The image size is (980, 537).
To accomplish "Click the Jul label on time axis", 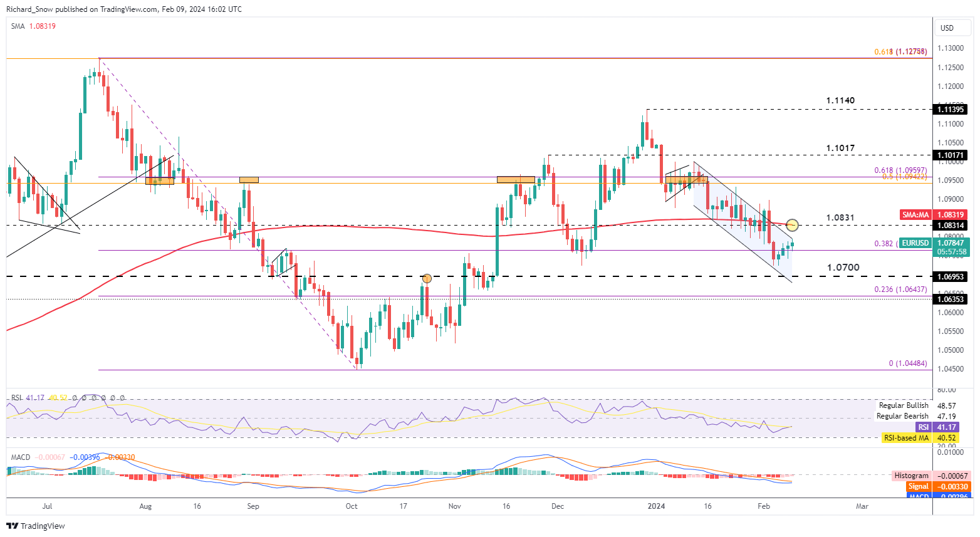I will (x=47, y=506).
